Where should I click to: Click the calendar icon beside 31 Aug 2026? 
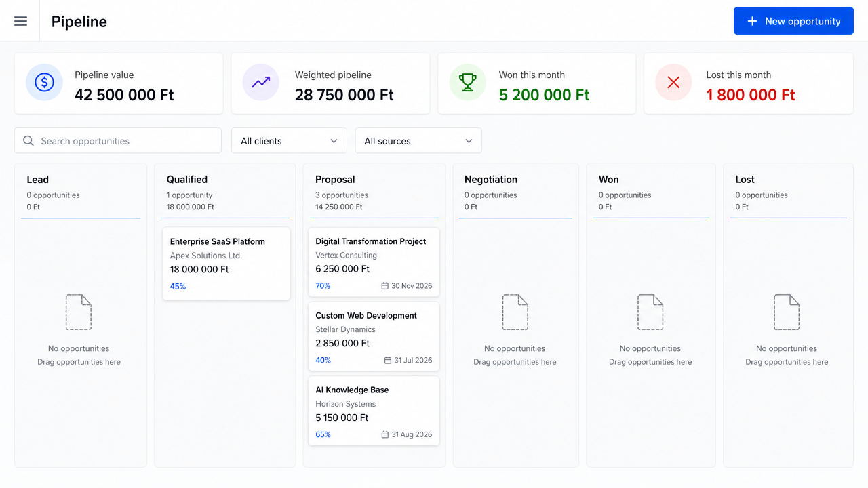click(x=385, y=434)
